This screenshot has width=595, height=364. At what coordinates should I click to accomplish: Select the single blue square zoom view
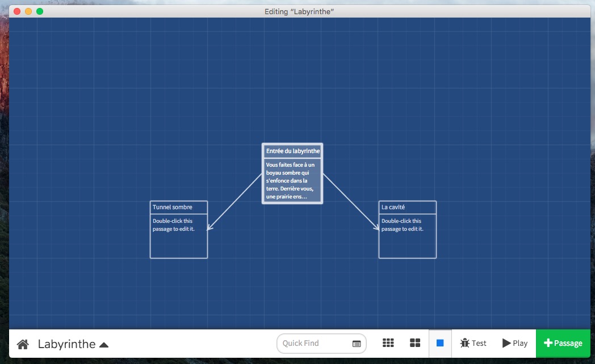click(440, 343)
